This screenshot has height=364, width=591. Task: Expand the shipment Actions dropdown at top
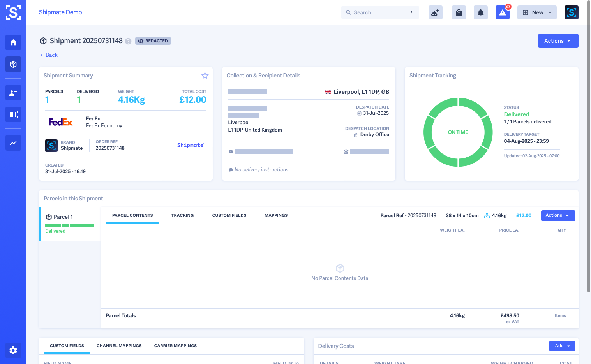558,41
